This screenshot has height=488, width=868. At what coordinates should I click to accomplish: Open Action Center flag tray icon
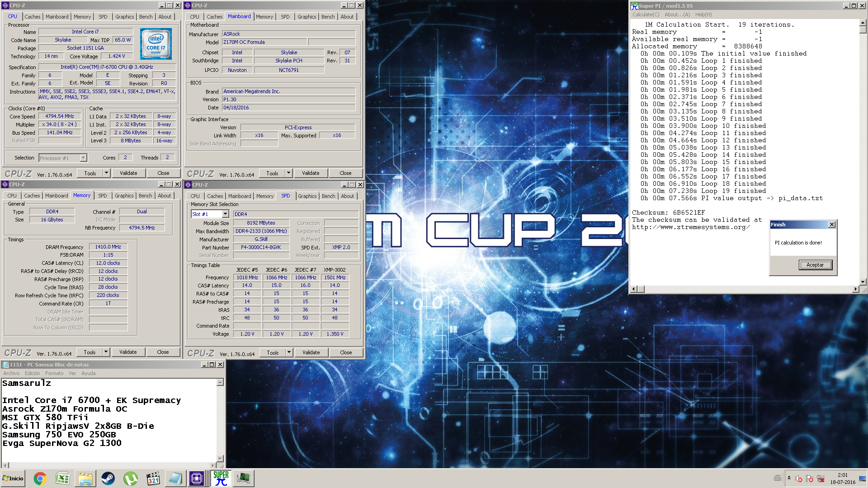click(809, 479)
